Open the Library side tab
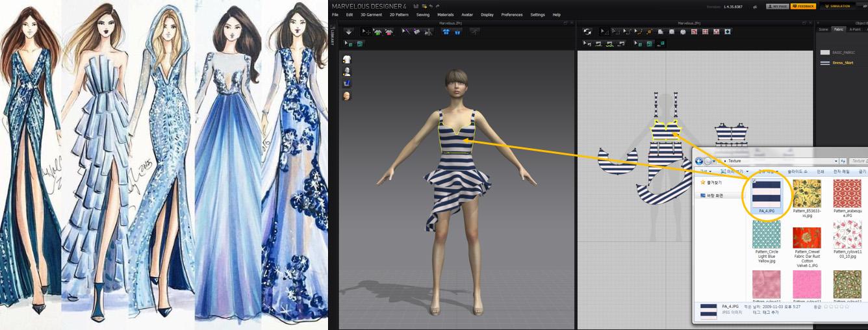Screen dimensions: 868x330 click(x=333, y=36)
